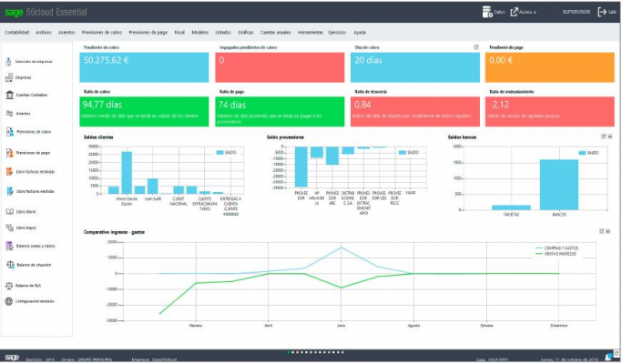622x364 pixels.
Task: Open Libro diario book icon
Action: [x=9, y=212]
